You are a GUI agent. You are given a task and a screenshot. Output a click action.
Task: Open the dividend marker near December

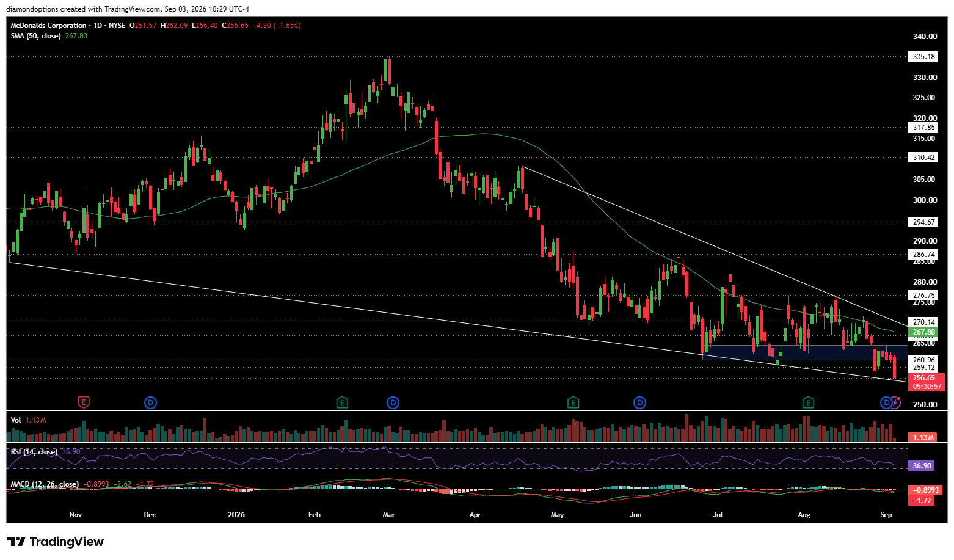(151, 402)
